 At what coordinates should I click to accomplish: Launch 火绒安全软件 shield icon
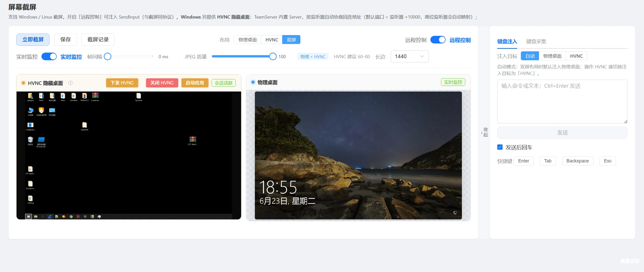tap(41, 111)
